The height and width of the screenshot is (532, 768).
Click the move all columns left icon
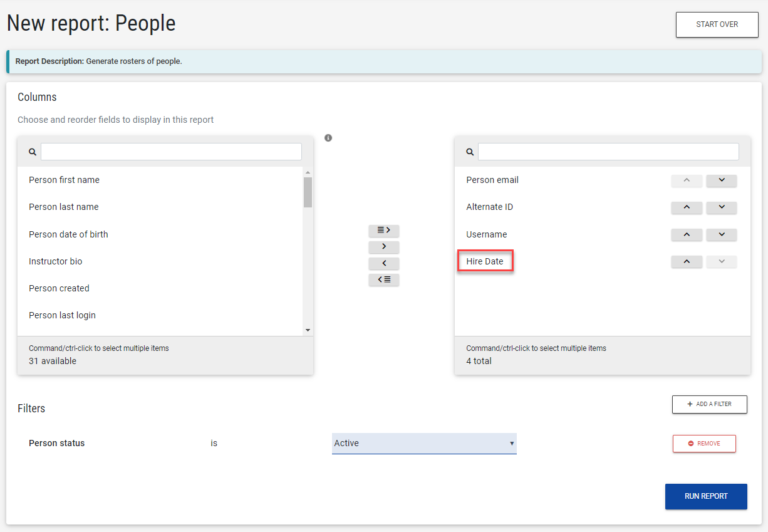383,279
